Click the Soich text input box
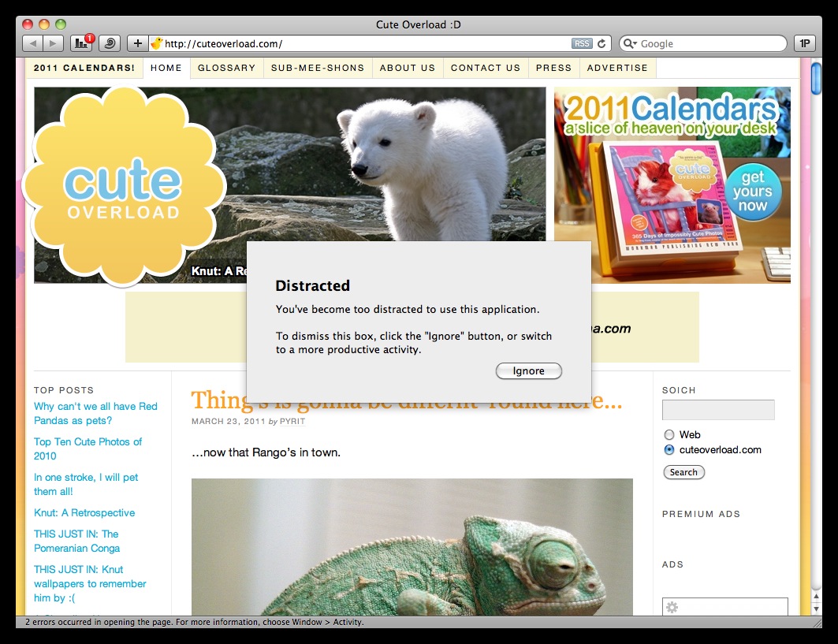Screen dimensions: 838x644 (718, 410)
